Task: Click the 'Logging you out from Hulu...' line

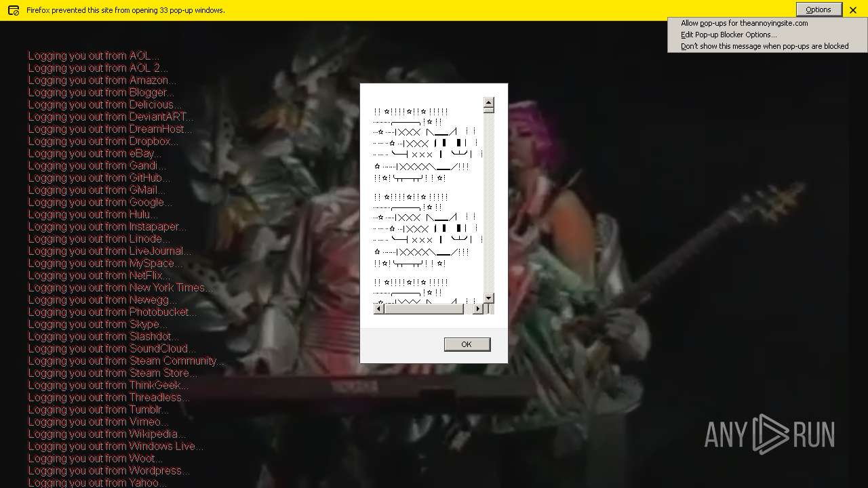Action: (x=93, y=214)
